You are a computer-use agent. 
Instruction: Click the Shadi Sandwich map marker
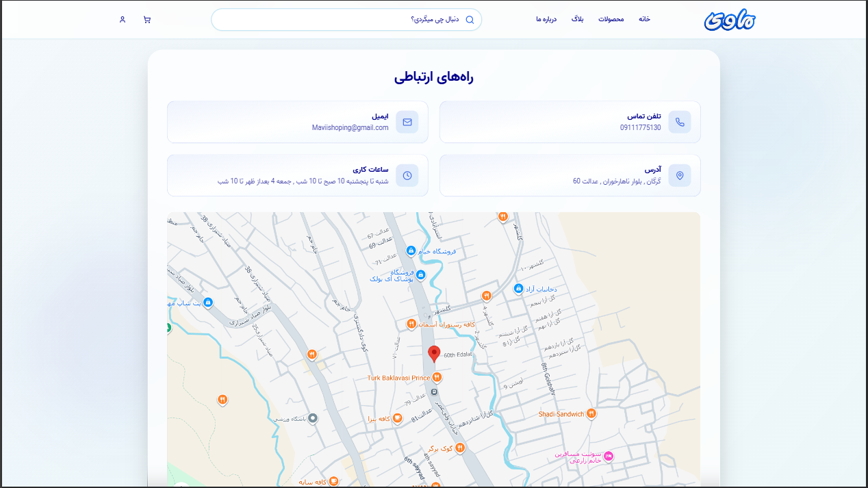click(591, 413)
